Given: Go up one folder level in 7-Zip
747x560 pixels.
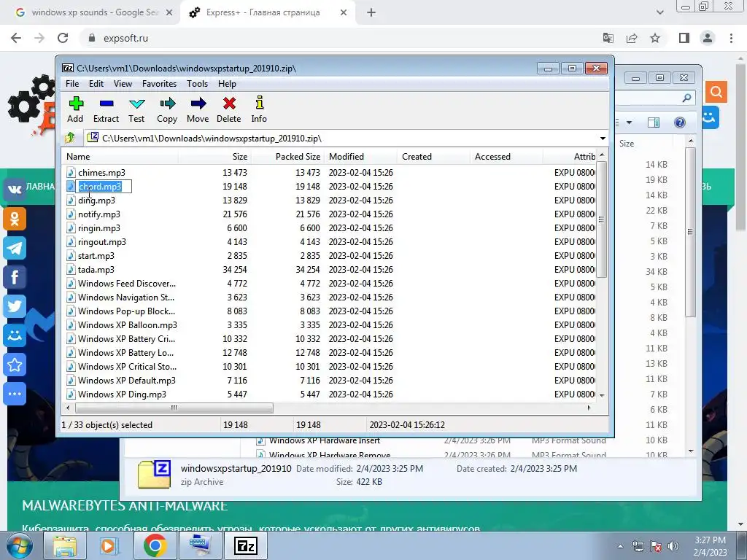Looking at the screenshot, I should (71, 138).
